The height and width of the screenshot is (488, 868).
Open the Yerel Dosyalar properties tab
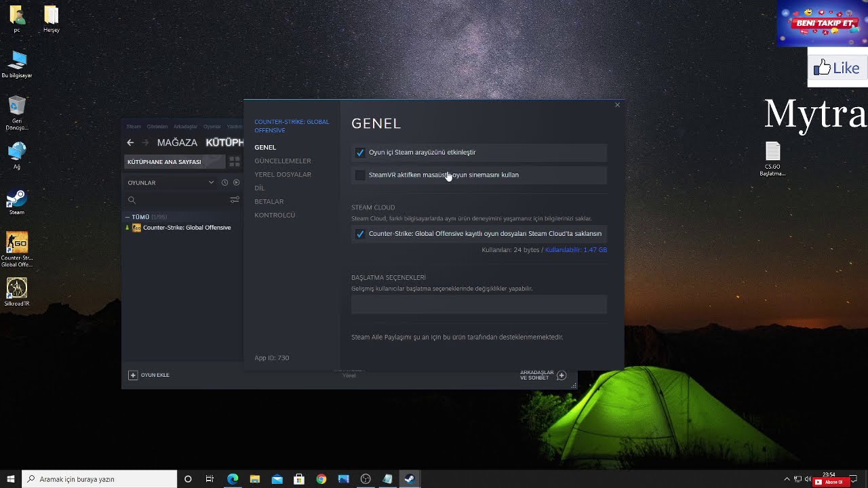(283, 174)
